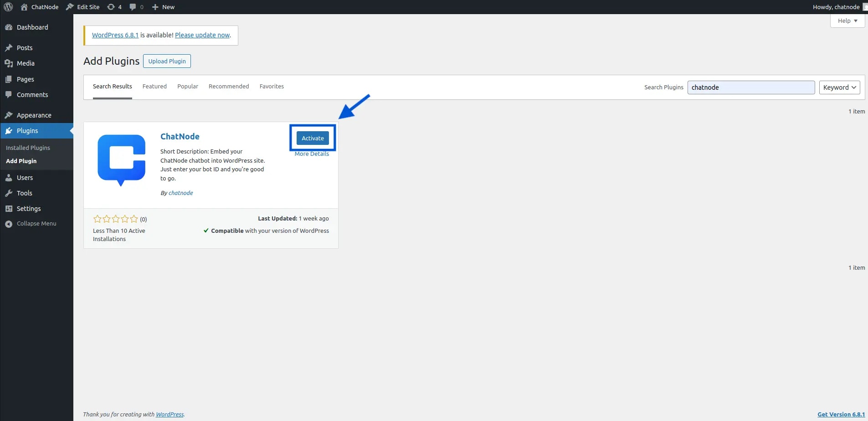Switch to Favorites plugins tab
The image size is (868, 421).
(x=272, y=87)
